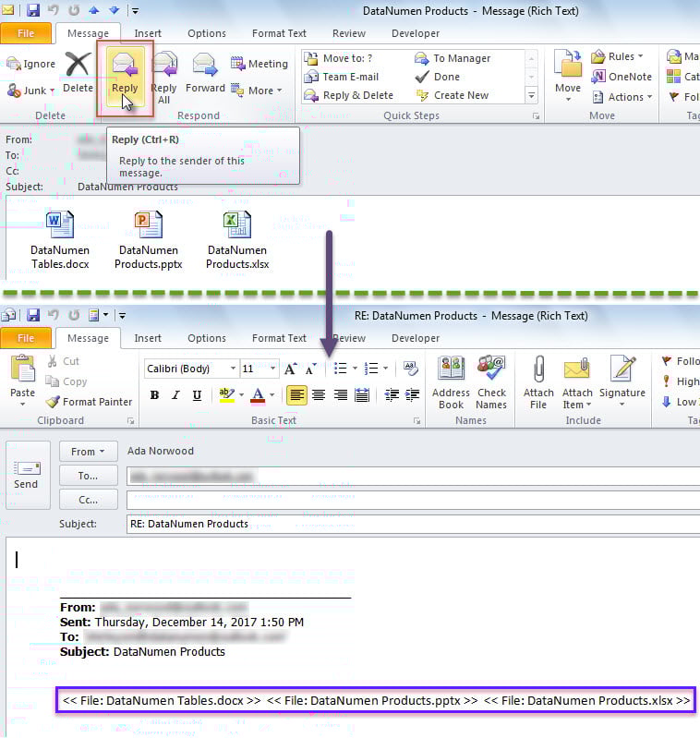Viewport: 700px width, 738px height.
Task: Open Developer tab in the reply window
Action: point(416,338)
